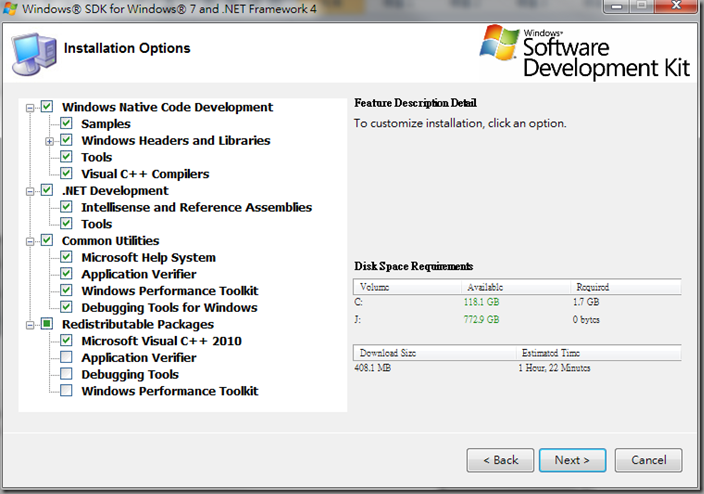This screenshot has width=704, height=494.
Task: Expand Windows Headers and Libraries node
Action: (49, 141)
